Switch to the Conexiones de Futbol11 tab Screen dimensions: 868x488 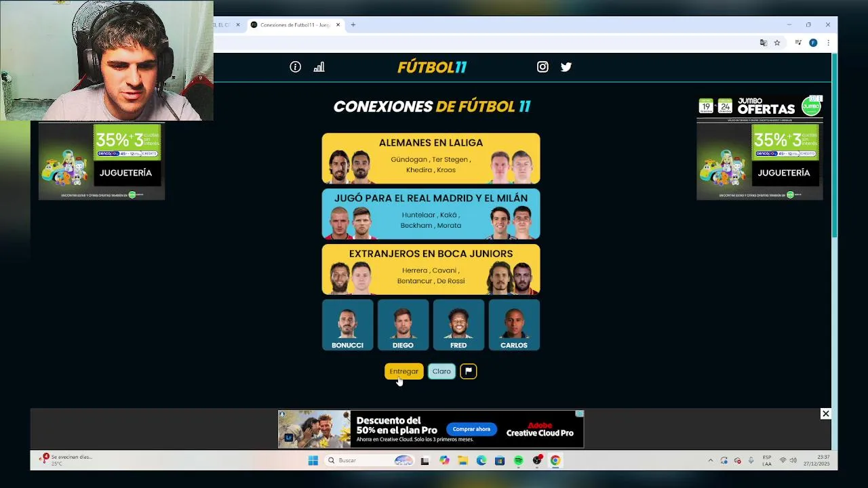(295, 25)
